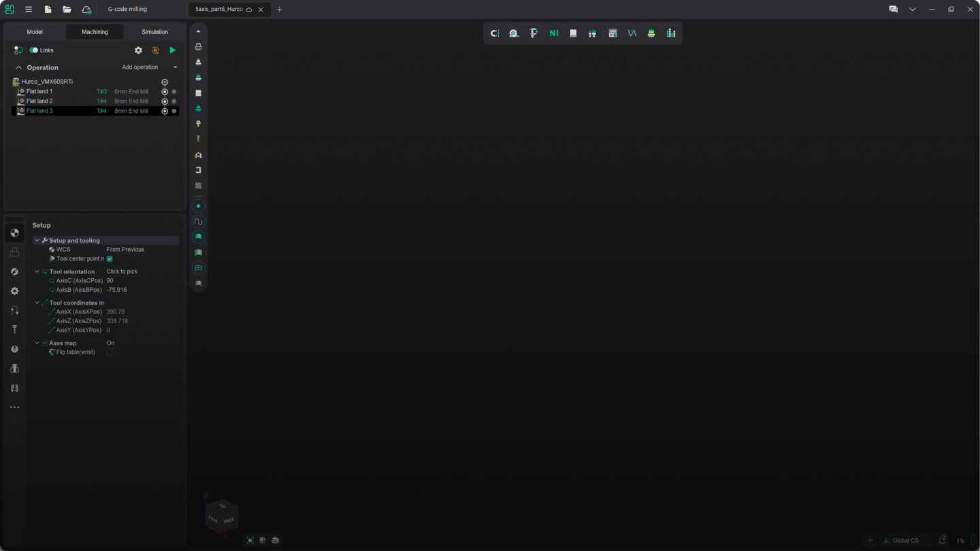Collapse the Operation list chevron
The image size is (980, 551).
[x=18, y=68]
